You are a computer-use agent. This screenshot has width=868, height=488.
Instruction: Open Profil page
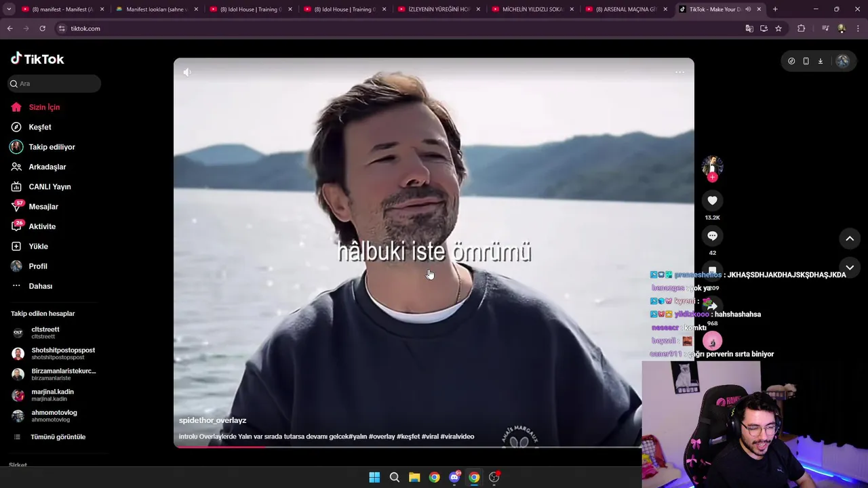[x=38, y=266]
